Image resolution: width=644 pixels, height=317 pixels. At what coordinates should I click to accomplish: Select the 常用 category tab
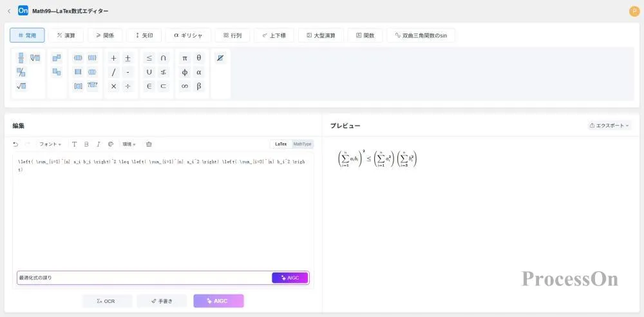coord(27,35)
